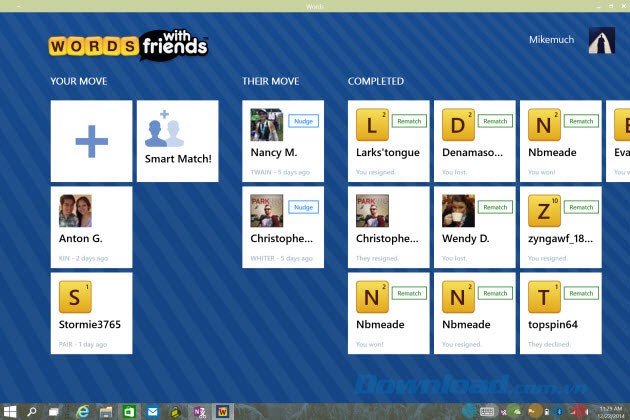
Task: Open Smart Match to find an opponent
Action: pos(177,141)
